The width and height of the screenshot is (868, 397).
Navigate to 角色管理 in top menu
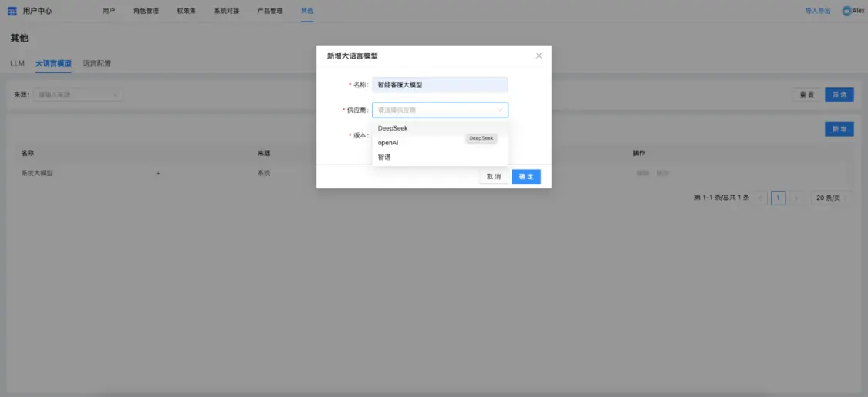[146, 11]
